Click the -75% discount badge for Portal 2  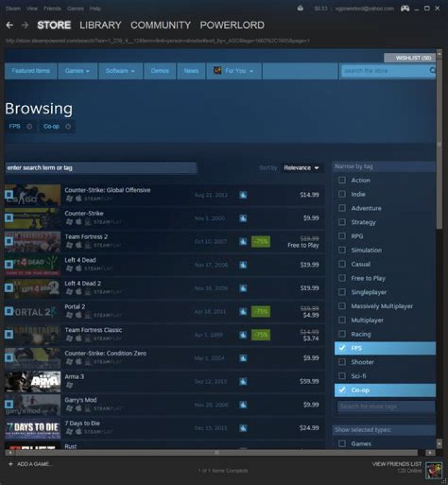click(x=261, y=311)
